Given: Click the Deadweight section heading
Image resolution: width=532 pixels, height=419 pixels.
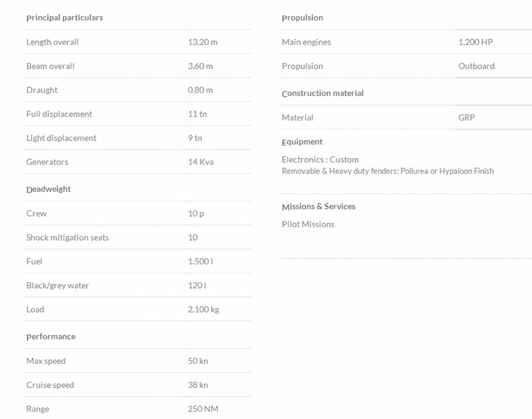Looking at the screenshot, I should [49, 189].
